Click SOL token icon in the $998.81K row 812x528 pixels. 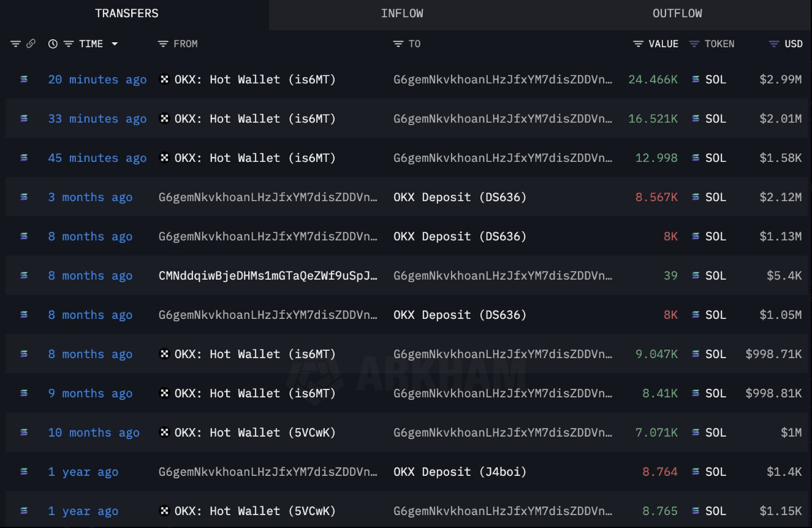696,393
